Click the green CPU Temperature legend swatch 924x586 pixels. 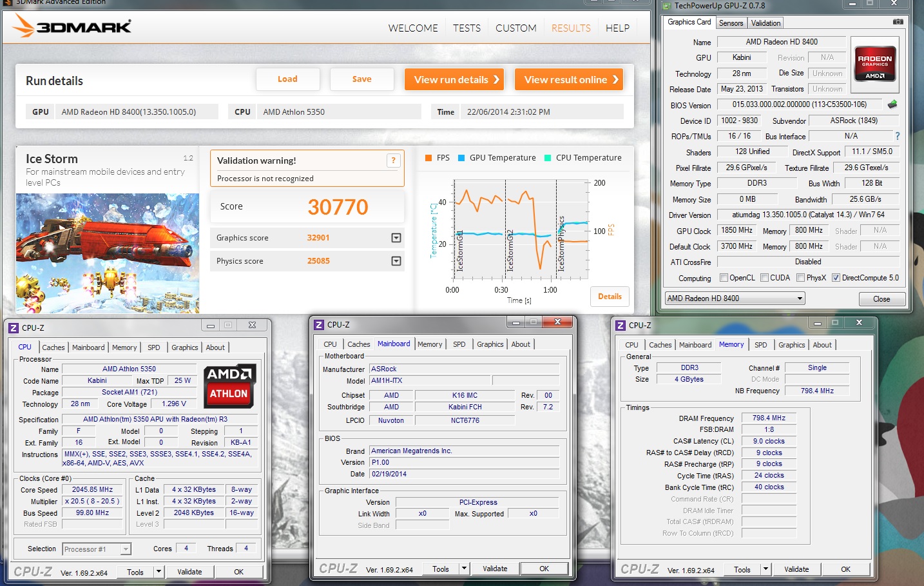(x=548, y=158)
